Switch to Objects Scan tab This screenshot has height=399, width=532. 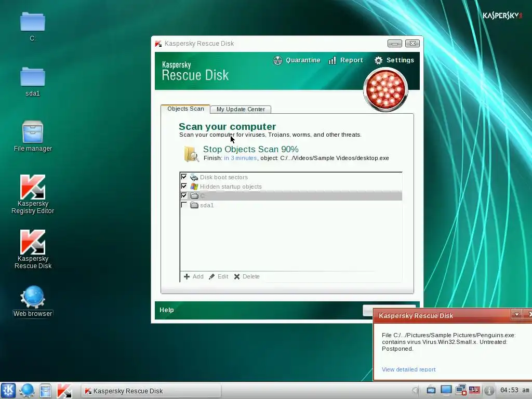[x=185, y=109]
